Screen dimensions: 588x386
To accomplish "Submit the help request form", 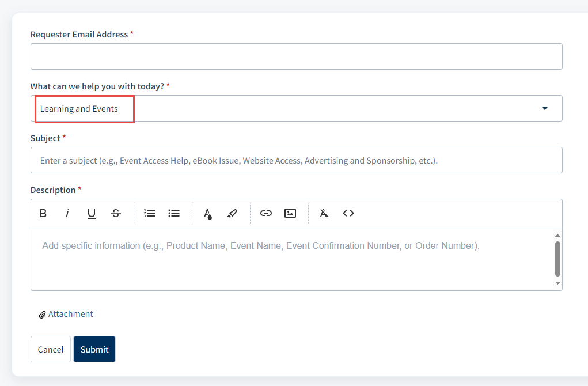I will pyautogui.click(x=94, y=349).
